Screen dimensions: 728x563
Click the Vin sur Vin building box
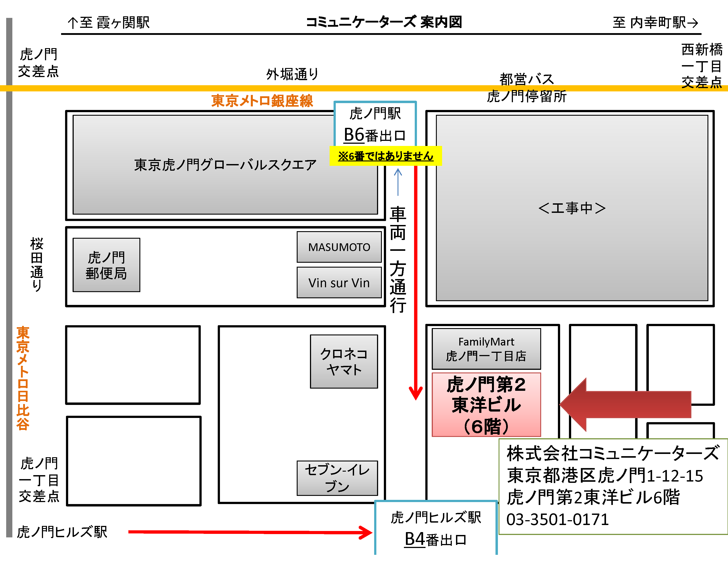(x=339, y=283)
